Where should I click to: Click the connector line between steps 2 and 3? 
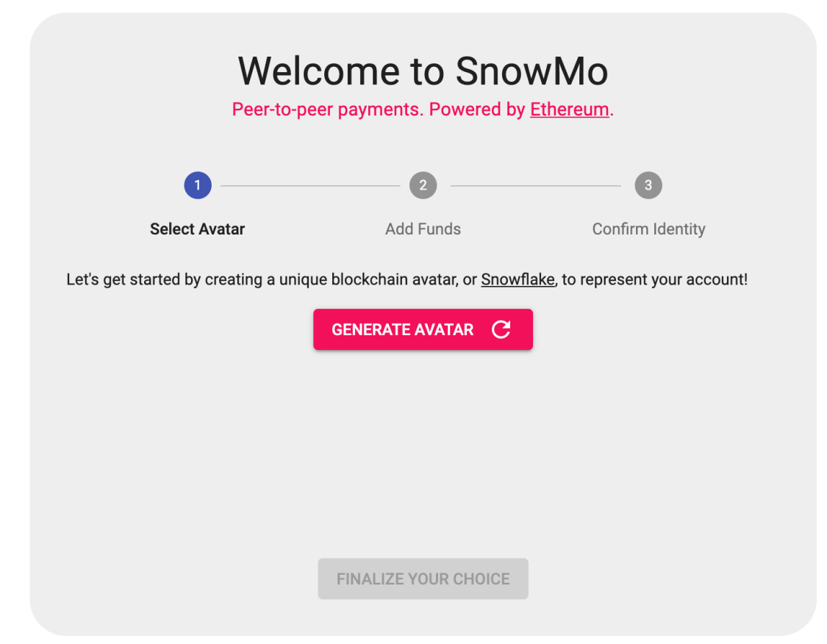(535, 186)
